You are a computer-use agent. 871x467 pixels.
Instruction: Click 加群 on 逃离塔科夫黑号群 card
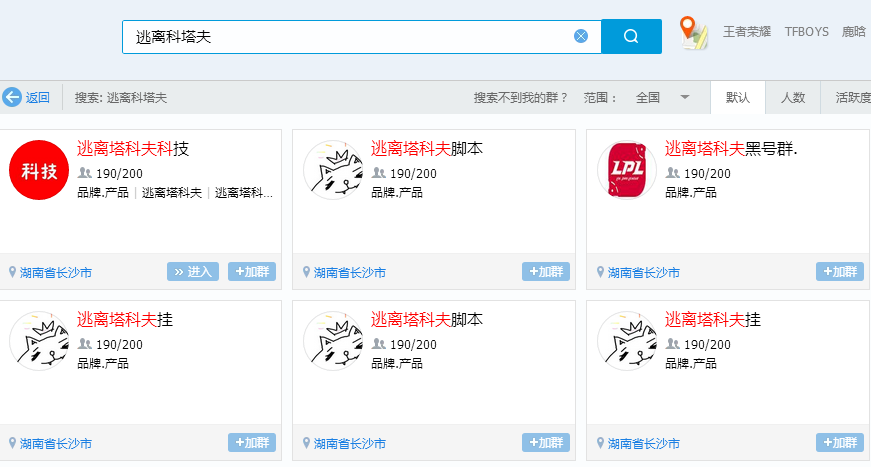[x=839, y=272]
